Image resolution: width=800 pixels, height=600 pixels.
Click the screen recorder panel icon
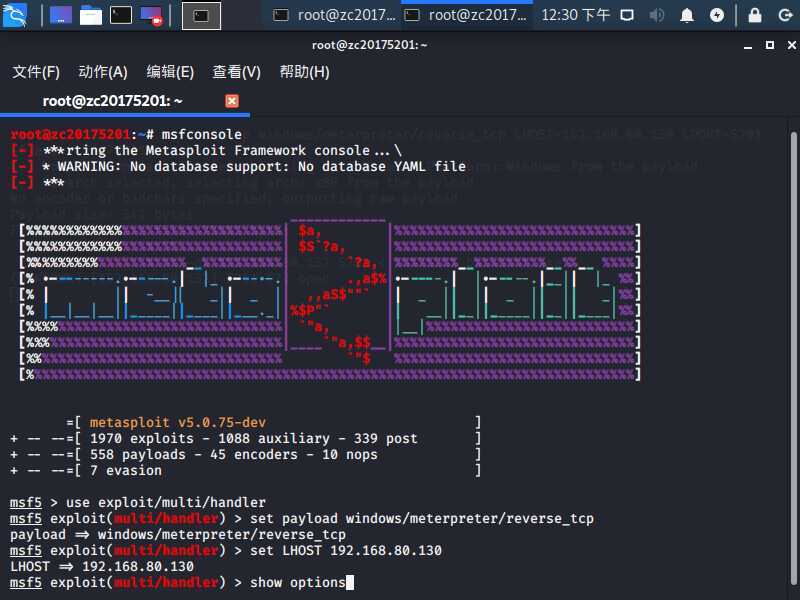pyautogui.click(x=151, y=15)
